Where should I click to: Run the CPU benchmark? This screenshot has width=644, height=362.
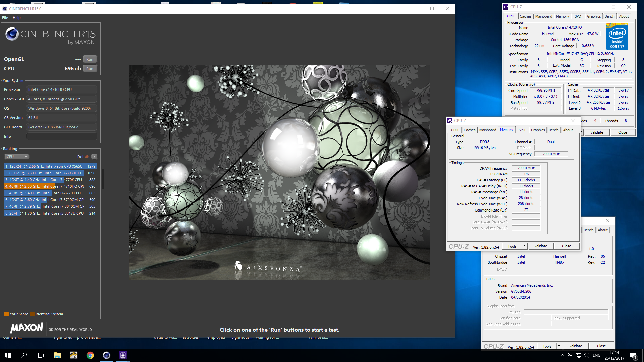90,69
